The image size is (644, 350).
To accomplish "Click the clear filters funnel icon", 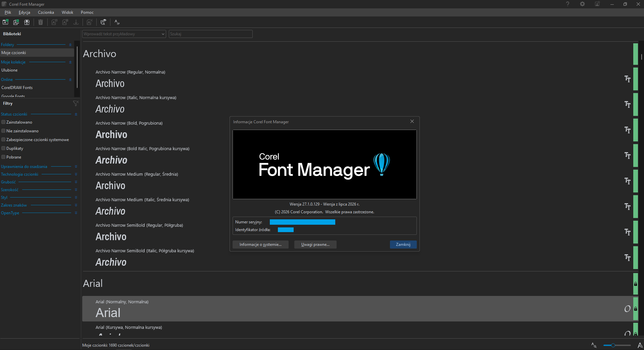I will pyautogui.click(x=76, y=103).
